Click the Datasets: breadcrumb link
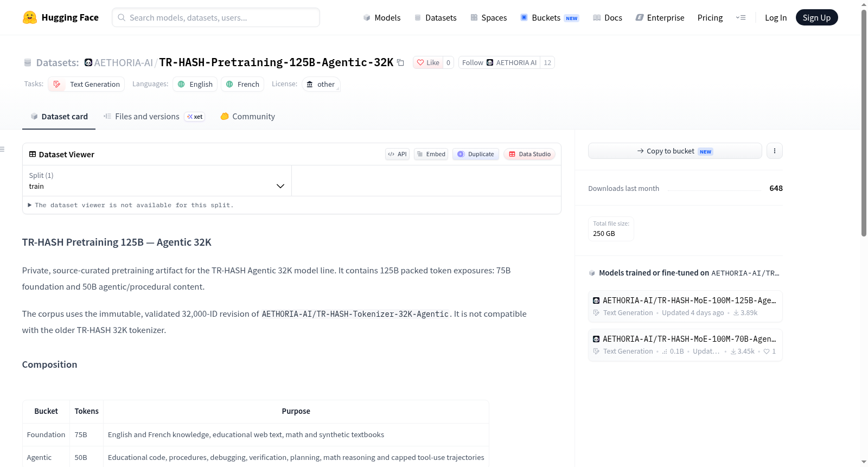 coord(58,62)
